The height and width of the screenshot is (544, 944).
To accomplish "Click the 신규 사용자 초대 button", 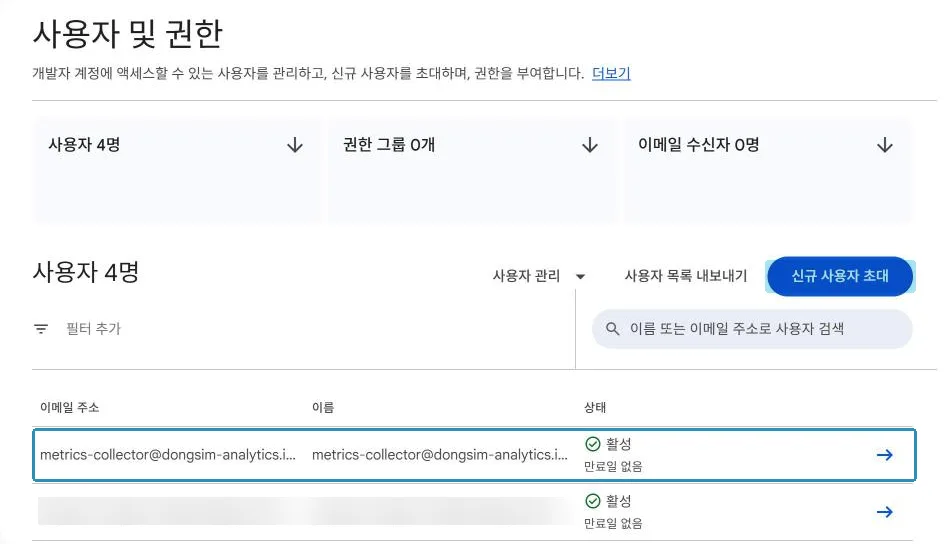I will (x=840, y=276).
